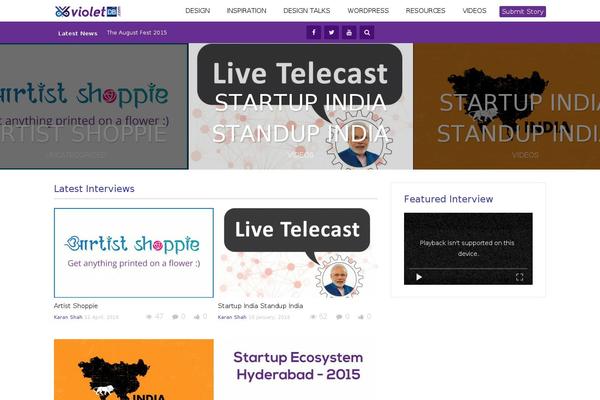Click the Submit Story button
Image resolution: width=600 pixels, height=400 pixels.
point(523,11)
